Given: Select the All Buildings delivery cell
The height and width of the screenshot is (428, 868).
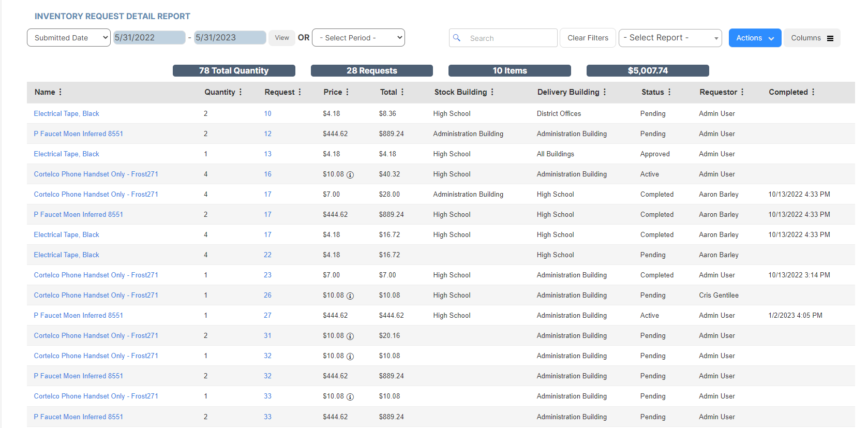Looking at the screenshot, I should pos(555,154).
